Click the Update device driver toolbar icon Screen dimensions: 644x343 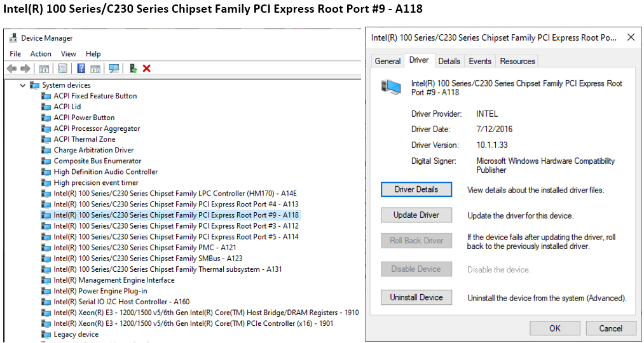(133, 69)
